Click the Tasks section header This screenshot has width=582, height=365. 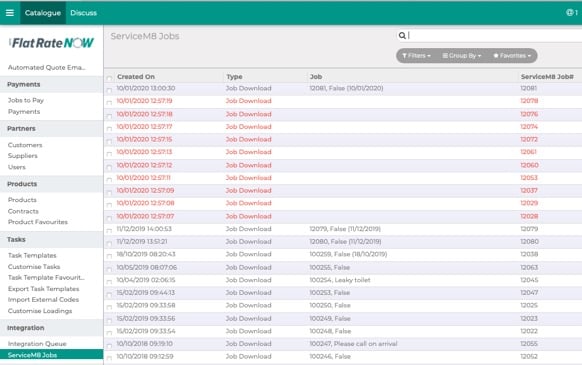click(16, 239)
